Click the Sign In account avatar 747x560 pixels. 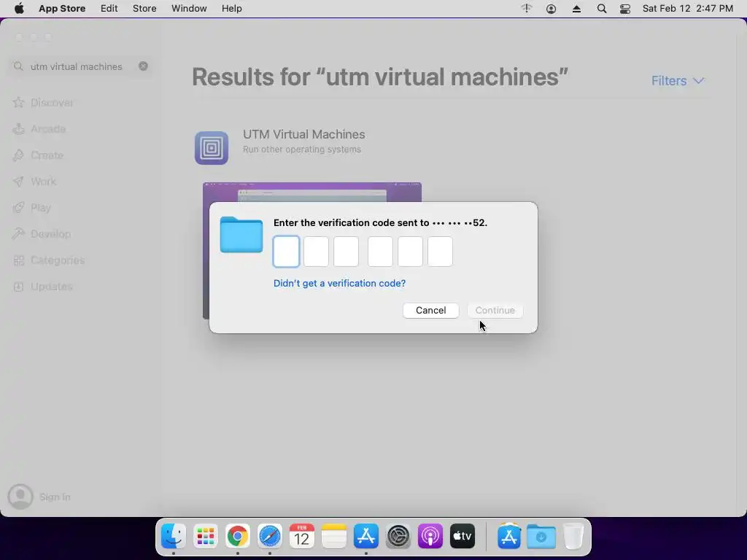click(x=20, y=497)
